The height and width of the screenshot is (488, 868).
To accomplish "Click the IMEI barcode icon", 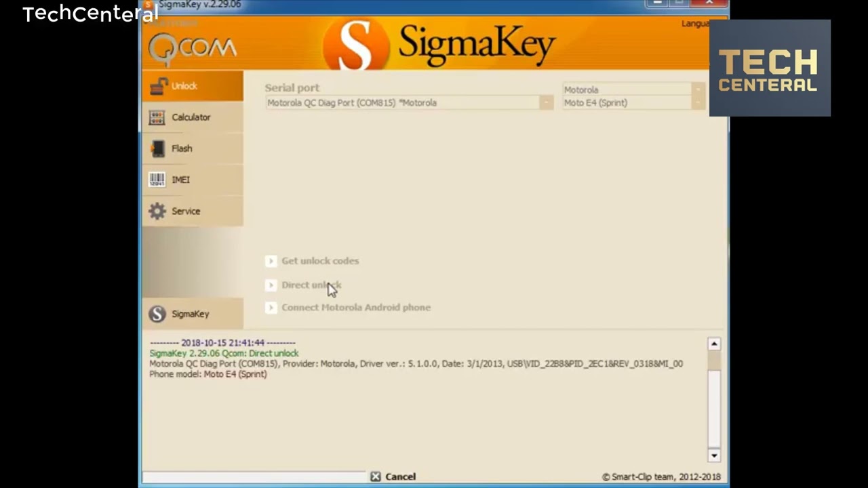I will tap(157, 180).
